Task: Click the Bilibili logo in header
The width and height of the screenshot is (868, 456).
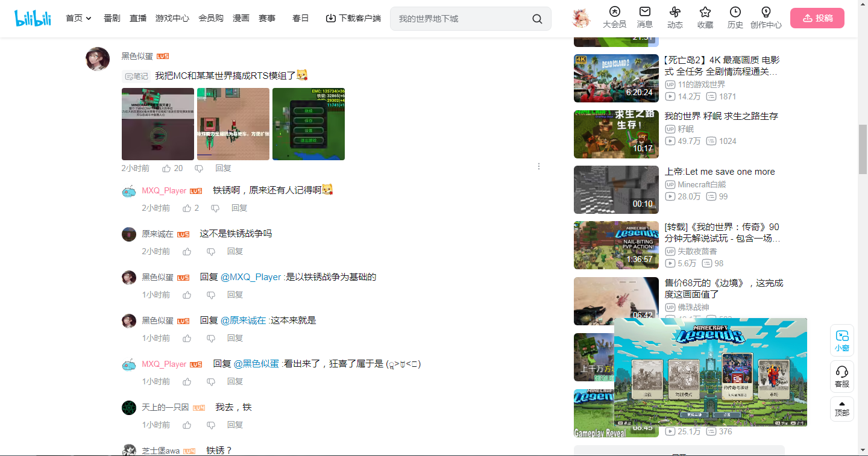Action: pyautogui.click(x=33, y=18)
